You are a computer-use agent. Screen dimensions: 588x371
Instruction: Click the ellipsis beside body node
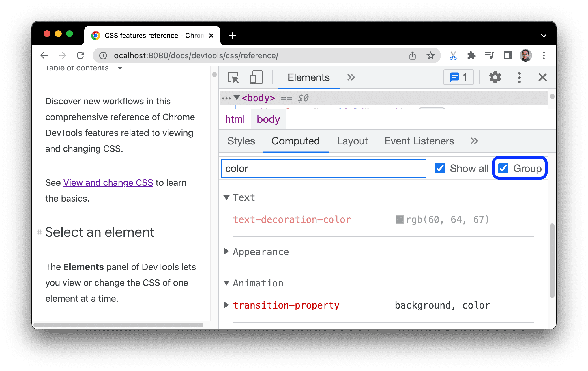[226, 98]
